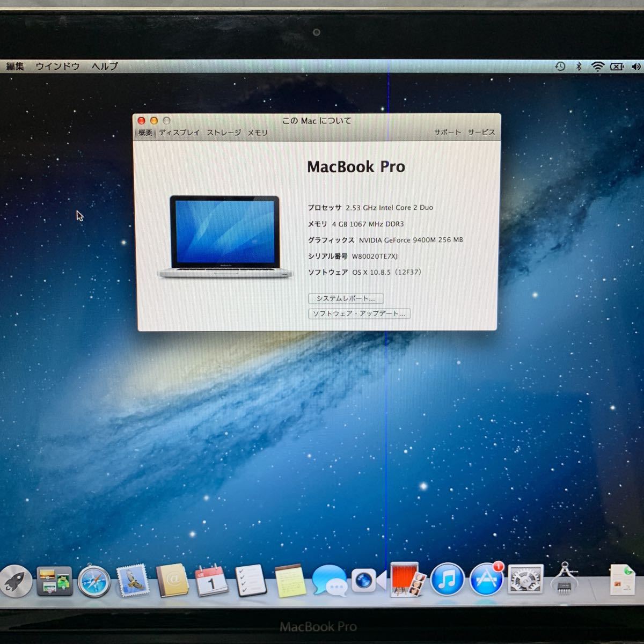
Task: Click the サポート link
Action: click(448, 132)
